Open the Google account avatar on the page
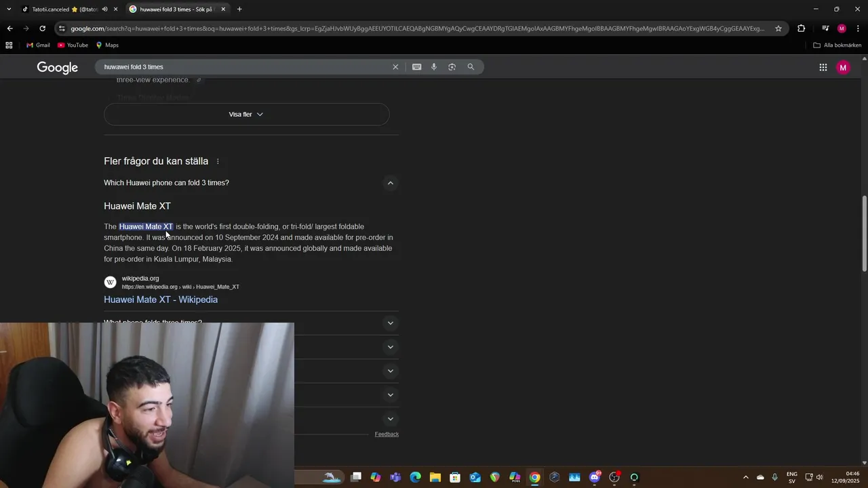 point(843,67)
